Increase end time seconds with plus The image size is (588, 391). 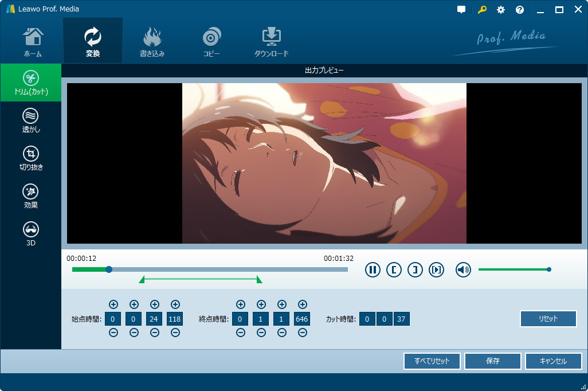[x=282, y=304]
